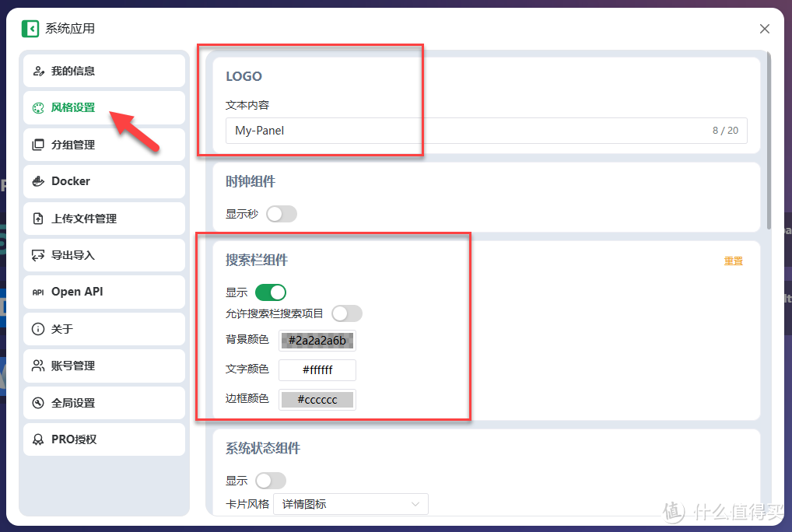Open the Open API menu item
The image size is (792, 532).
tap(104, 292)
